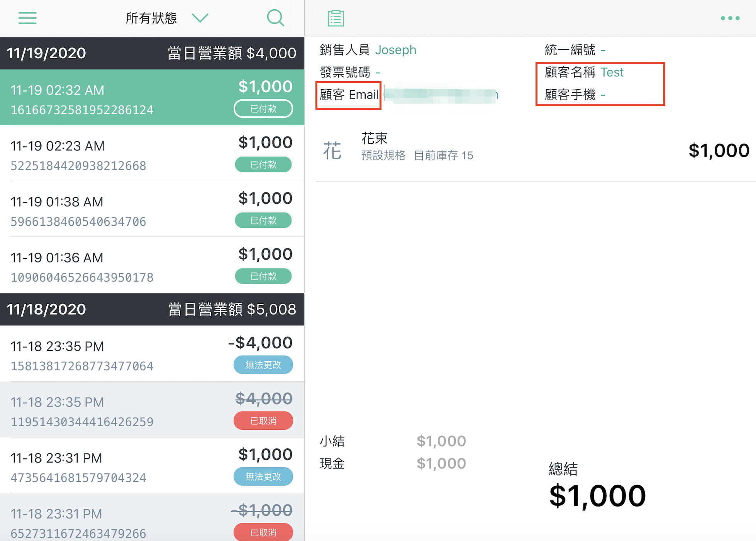Click the customer name value Test
The width and height of the screenshot is (756, 541).
pos(612,72)
